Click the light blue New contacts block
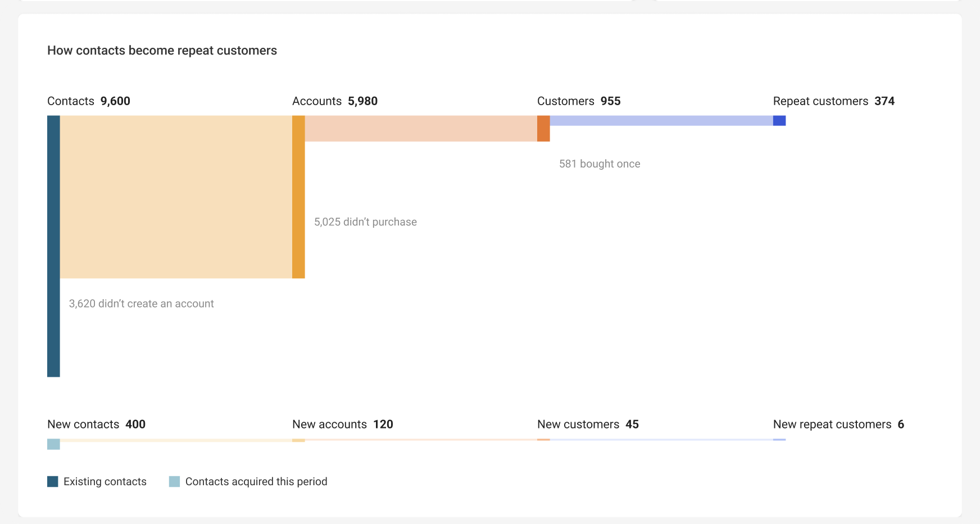 [x=53, y=444]
